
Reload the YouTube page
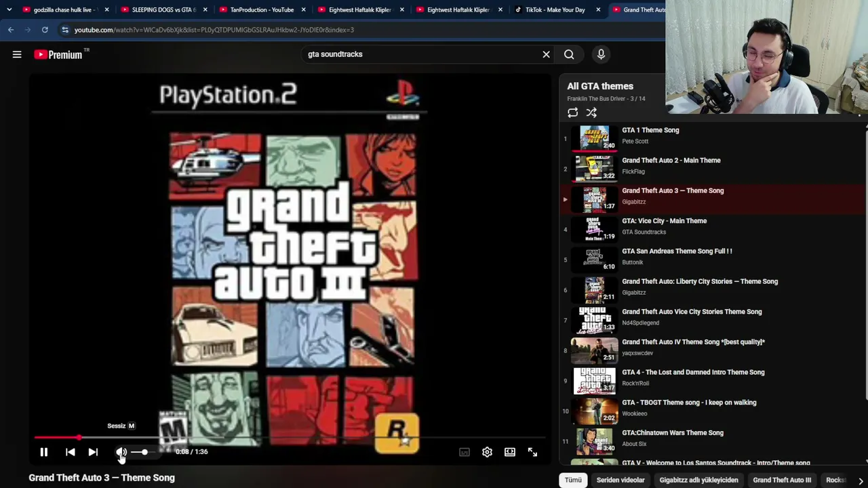coord(45,30)
